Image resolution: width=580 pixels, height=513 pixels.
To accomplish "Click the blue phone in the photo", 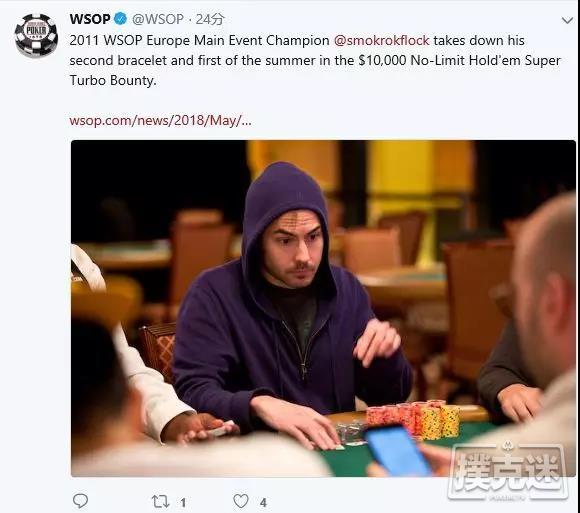I will point(399,449).
